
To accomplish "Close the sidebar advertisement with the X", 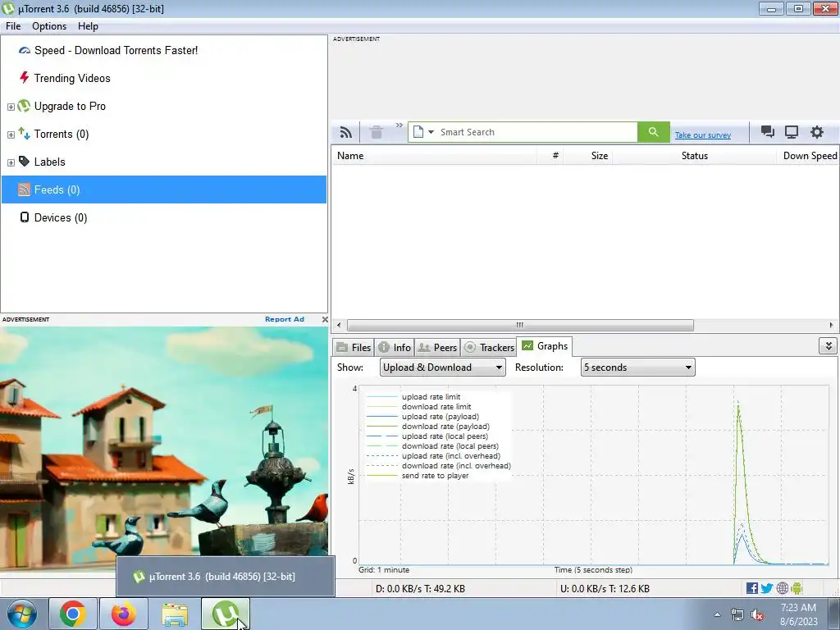I will (325, 319).
